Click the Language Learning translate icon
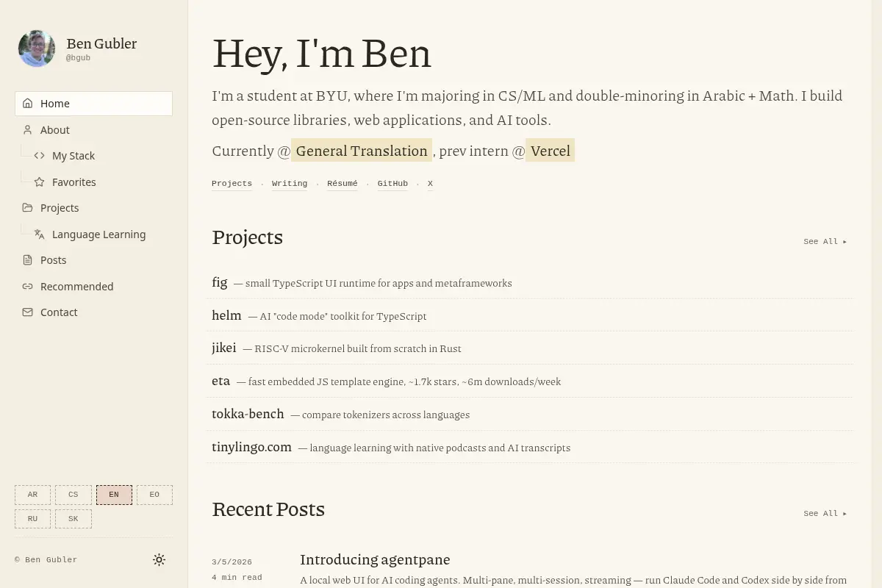The height and width of the screenshot is (588, 882). click(40, 234)
